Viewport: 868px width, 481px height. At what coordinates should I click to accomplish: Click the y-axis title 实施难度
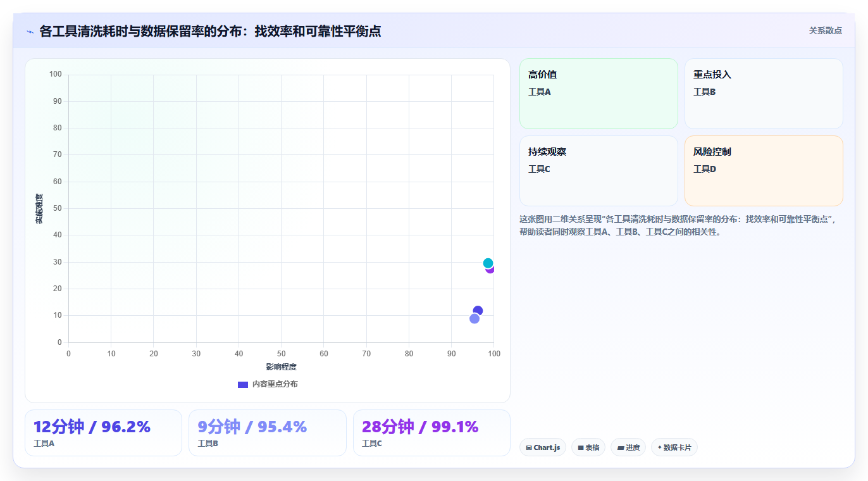(x=39, y=209)
